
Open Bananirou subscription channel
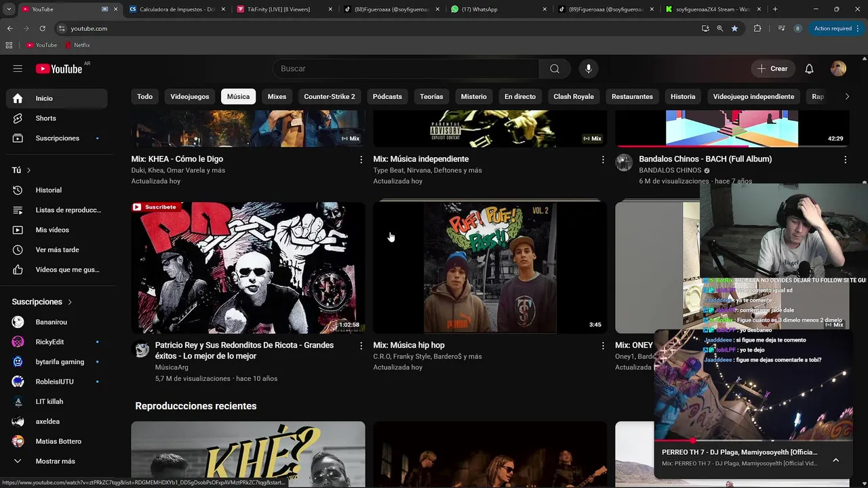pos(57,322)
